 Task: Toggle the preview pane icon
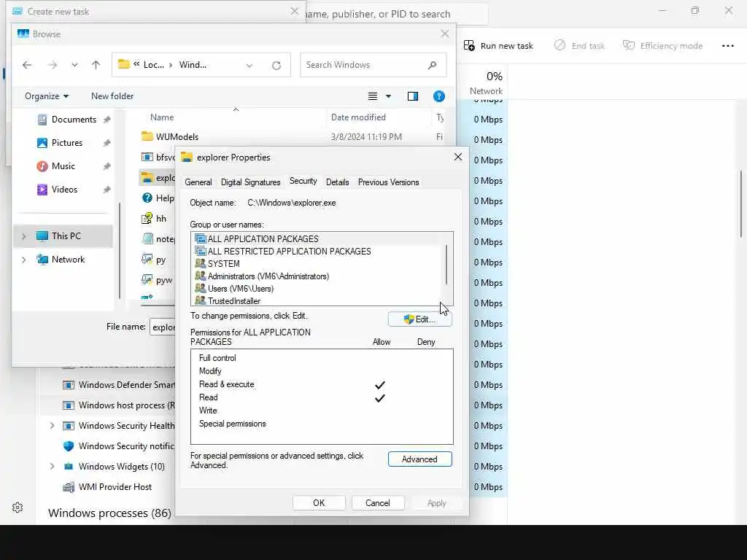click(x=413, y=96)
